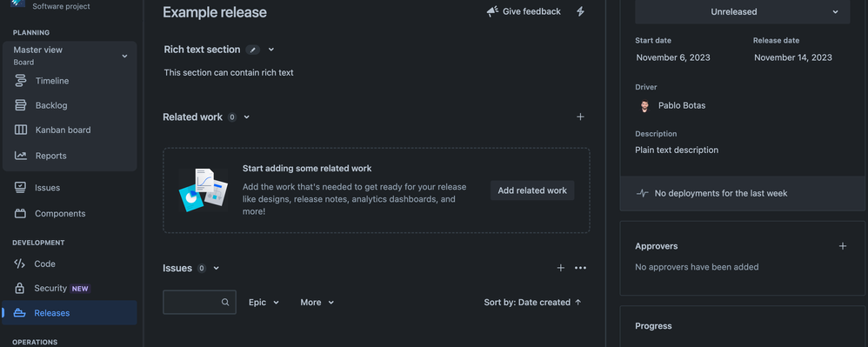868x347 pixels.
Task: Click the search magnifier icon in issues filter
Action: point(225,302)
